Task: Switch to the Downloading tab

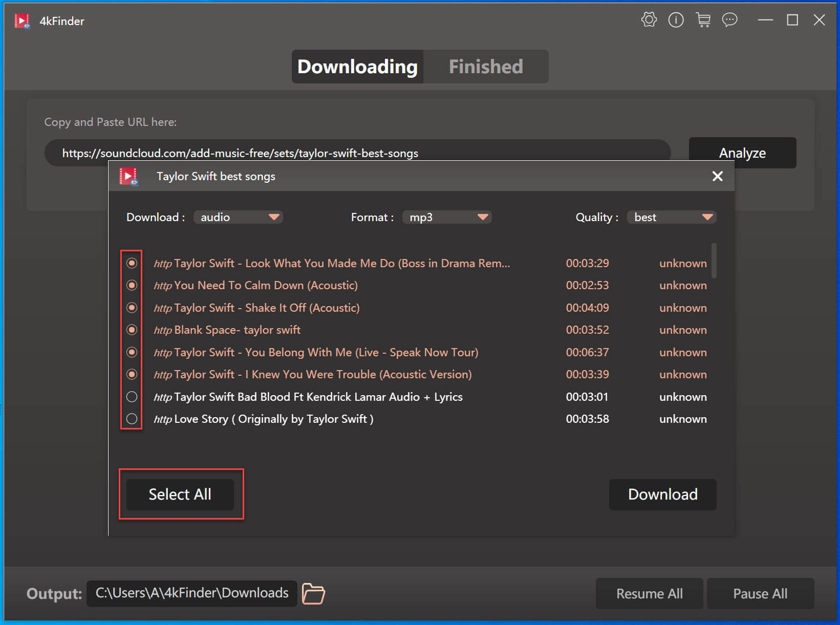Action: [357, 67]
